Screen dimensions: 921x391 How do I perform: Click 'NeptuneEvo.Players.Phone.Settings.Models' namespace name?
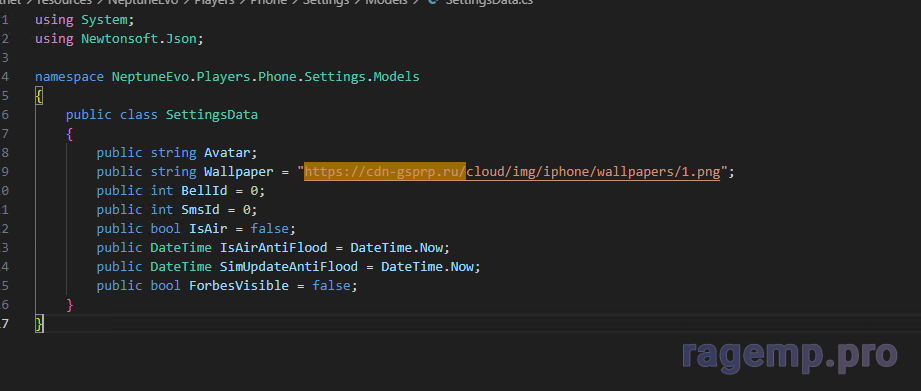point(265,77)
